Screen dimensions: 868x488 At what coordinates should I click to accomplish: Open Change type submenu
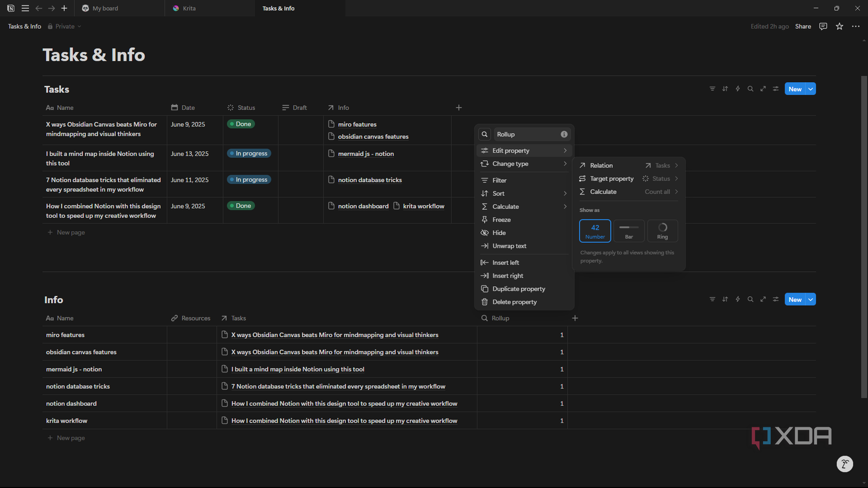tap(524, 164)
